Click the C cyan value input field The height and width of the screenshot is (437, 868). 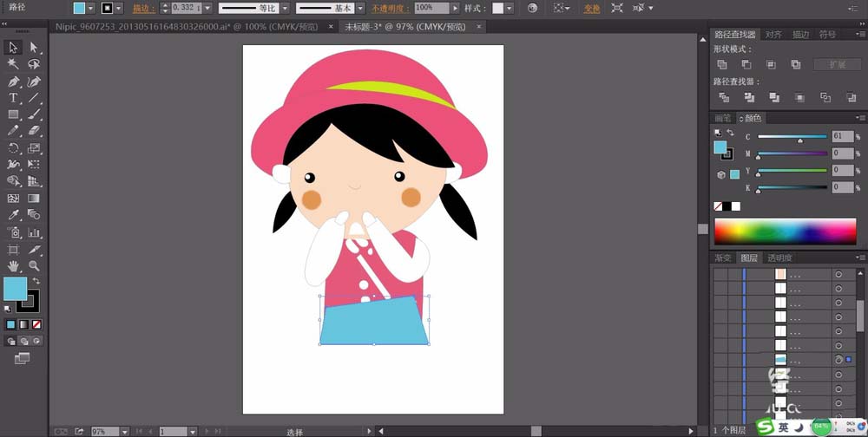tap(843, 136)
